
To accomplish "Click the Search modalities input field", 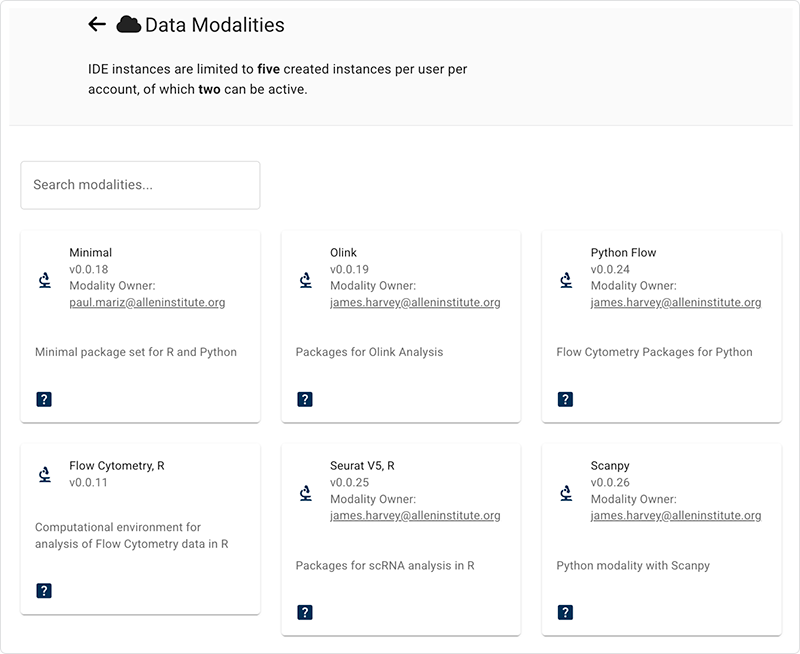I will (x=140, y=185).
